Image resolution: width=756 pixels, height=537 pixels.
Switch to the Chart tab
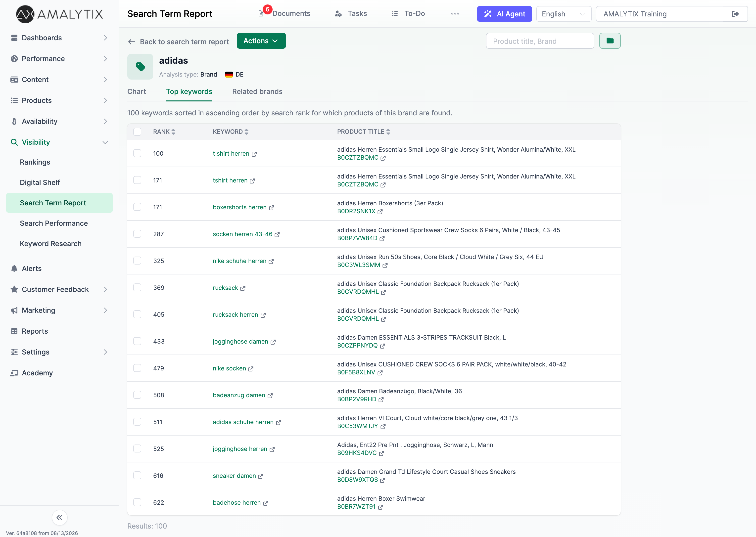137,91
